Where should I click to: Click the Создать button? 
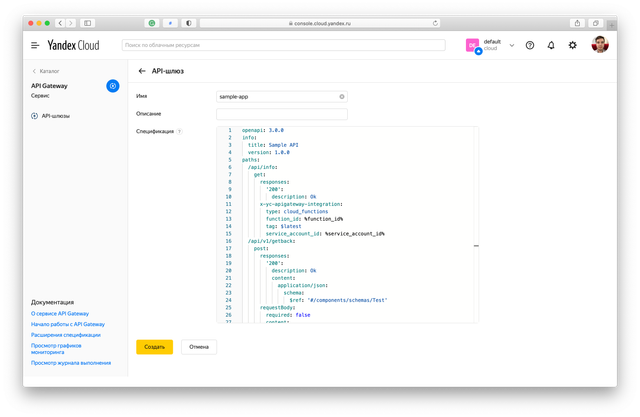pos(154,346)
